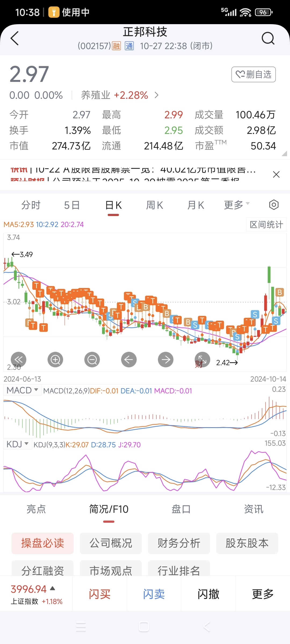Tap 闪买 quick buy
Screen dimensions: 290x644
point(100,594)
